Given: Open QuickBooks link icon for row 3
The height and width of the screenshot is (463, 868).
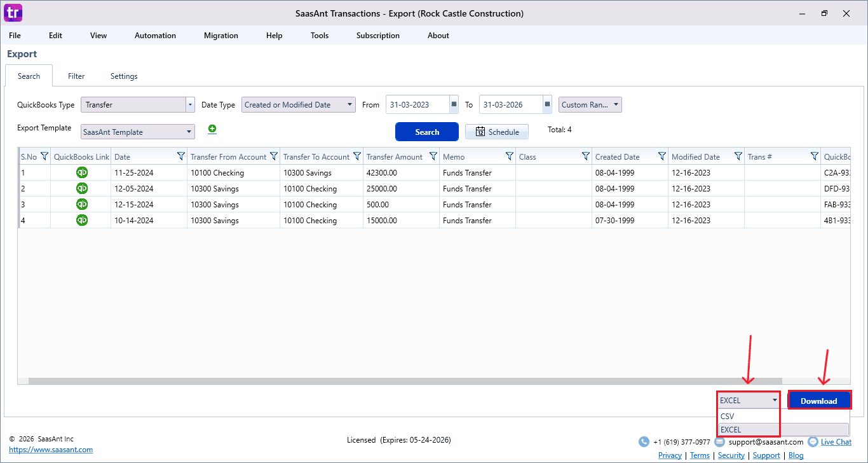Looking at the screenshot, I should coord(82,204).
